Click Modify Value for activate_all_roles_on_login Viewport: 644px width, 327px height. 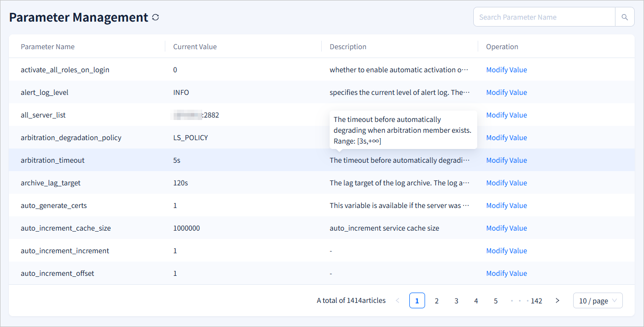pos(506,69)
